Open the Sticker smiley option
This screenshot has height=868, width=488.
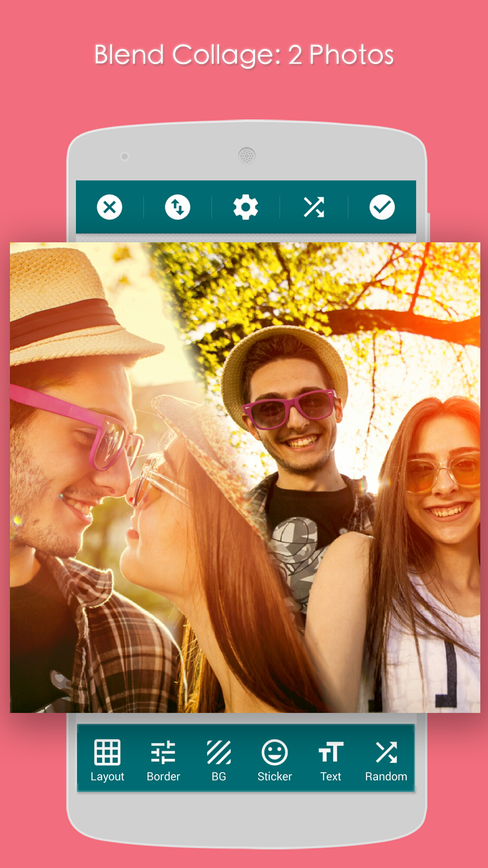275,760
